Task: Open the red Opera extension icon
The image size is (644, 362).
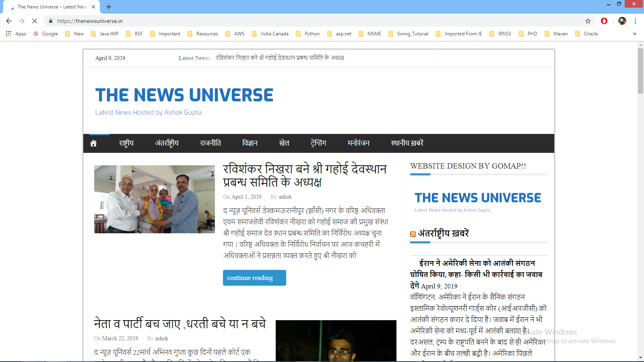Action: click(x=604, y=21)
